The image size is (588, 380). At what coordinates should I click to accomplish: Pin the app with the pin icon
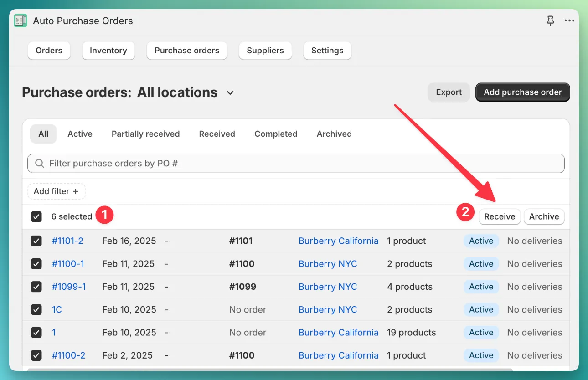(550, 21)
